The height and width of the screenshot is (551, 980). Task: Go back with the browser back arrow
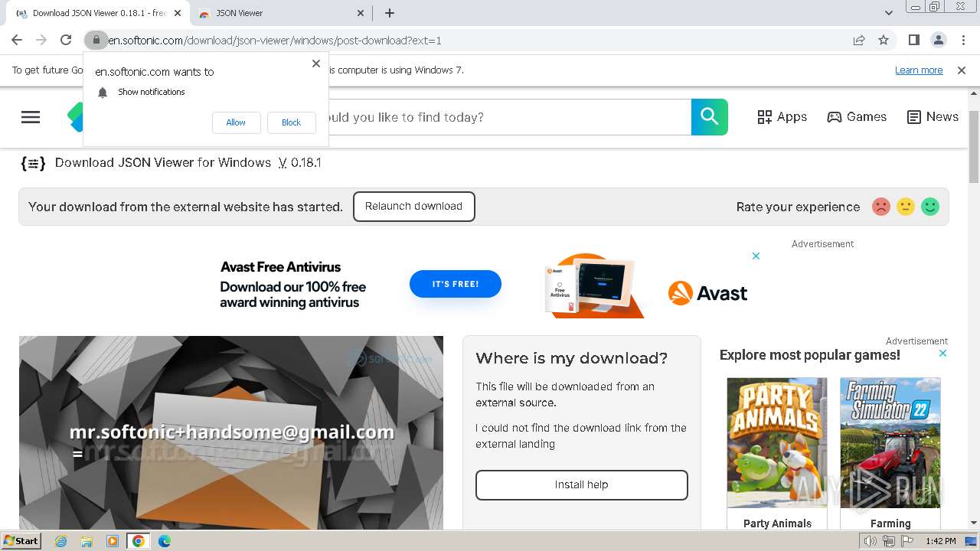click(x=17, y=41)
